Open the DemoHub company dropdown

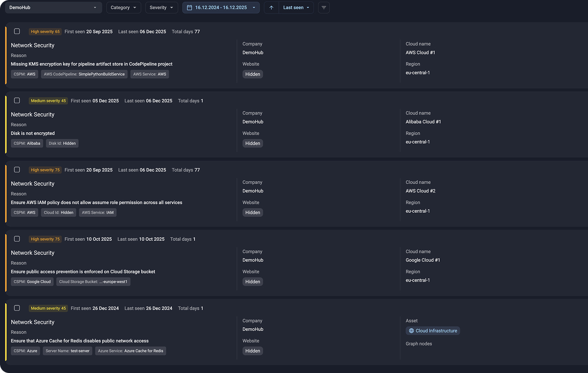[53, 8]
